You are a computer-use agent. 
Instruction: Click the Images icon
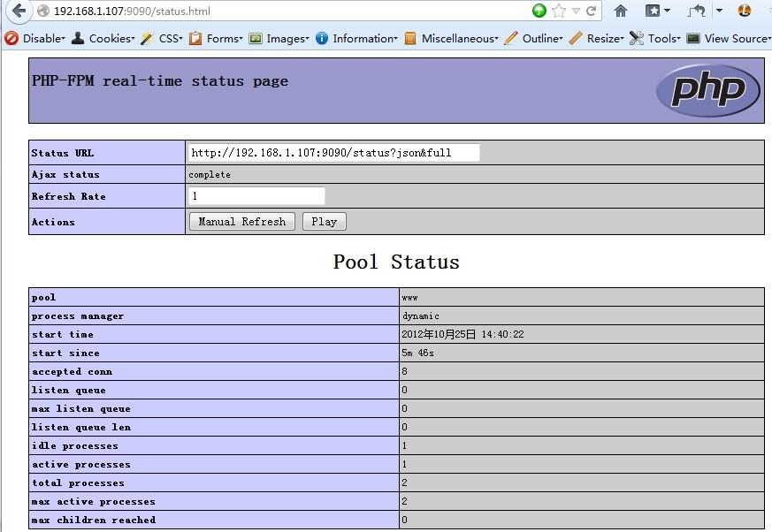click(x=256, y=38)
